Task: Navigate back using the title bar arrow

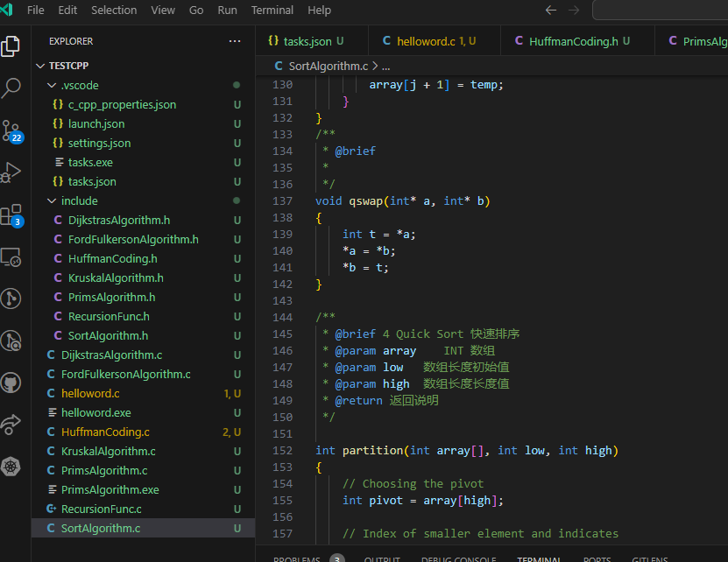Action: [x=550, y=11]
